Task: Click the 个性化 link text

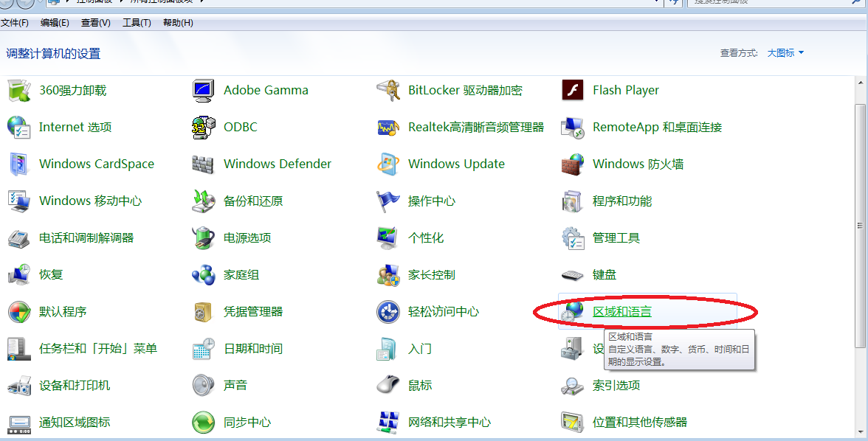Action: click(426, 238)
